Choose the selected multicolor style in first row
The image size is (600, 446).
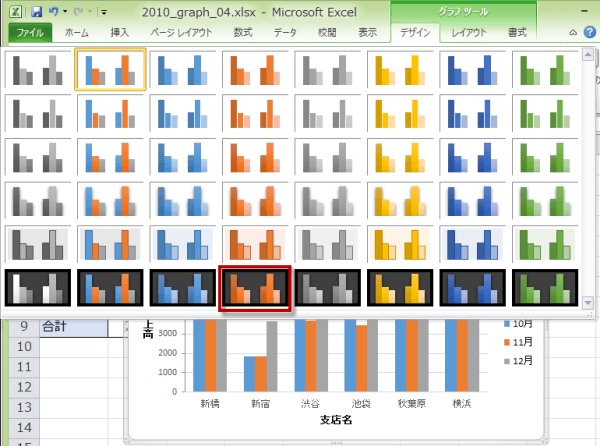point(110,69)
